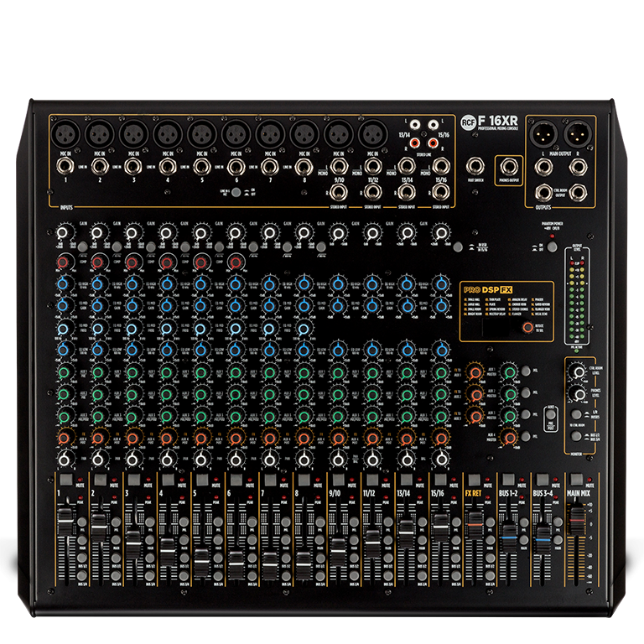Toggle the USB IN 15/16 source switch
644x644 pixels.
coord(458,247)
